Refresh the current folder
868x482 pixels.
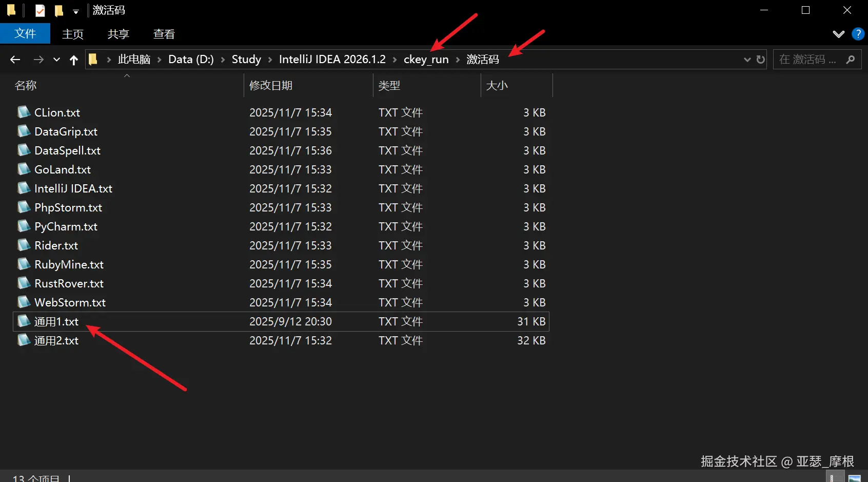point(760,60)
